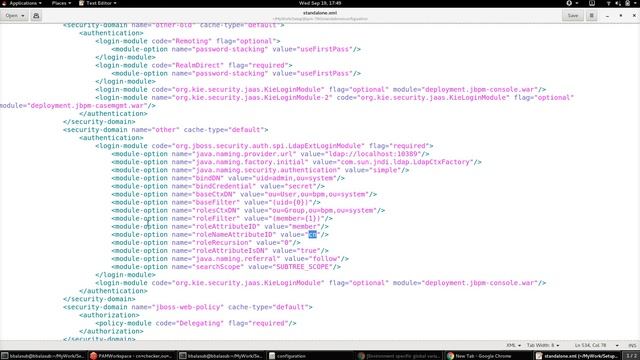The image size is (640, 360).
Task: Click the standalone.xml title in header bar
Action: pyautogui.click(x=320, y=13)
